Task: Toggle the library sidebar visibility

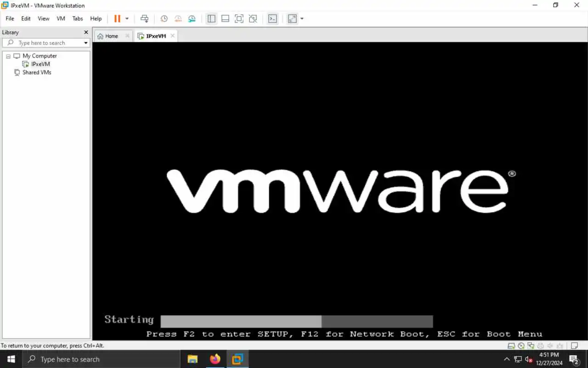Action: pos(211,18)
